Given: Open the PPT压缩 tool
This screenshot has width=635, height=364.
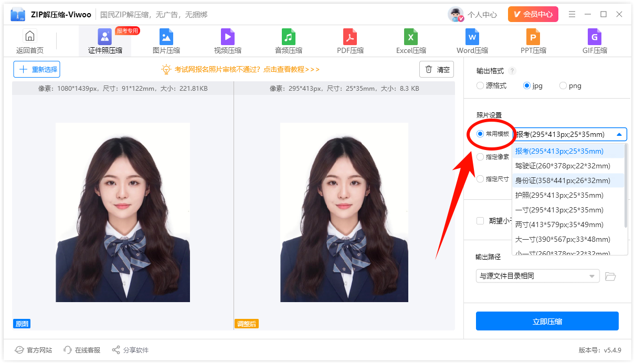Looking at the screenshot, I should point(533,42).
